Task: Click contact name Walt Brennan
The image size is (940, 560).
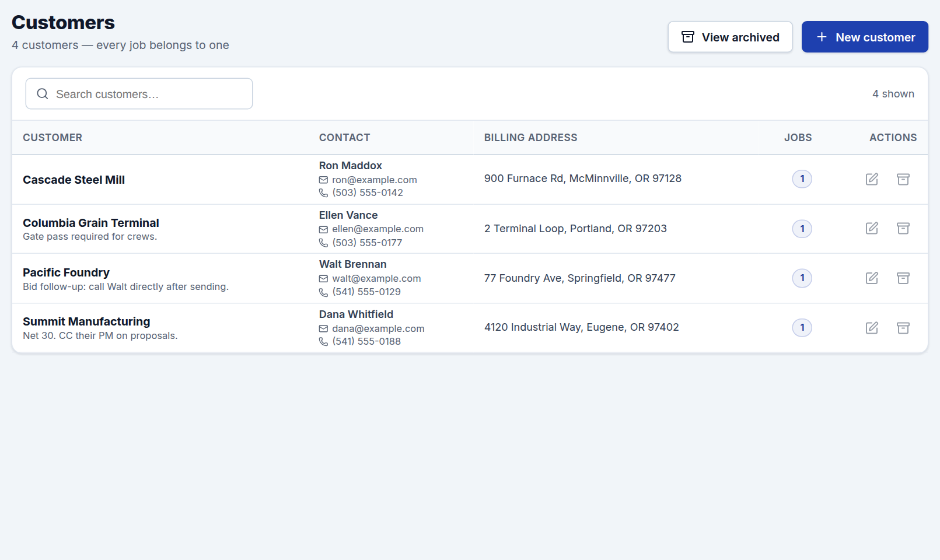Action: pyautogui.click(x=353, y=264)
